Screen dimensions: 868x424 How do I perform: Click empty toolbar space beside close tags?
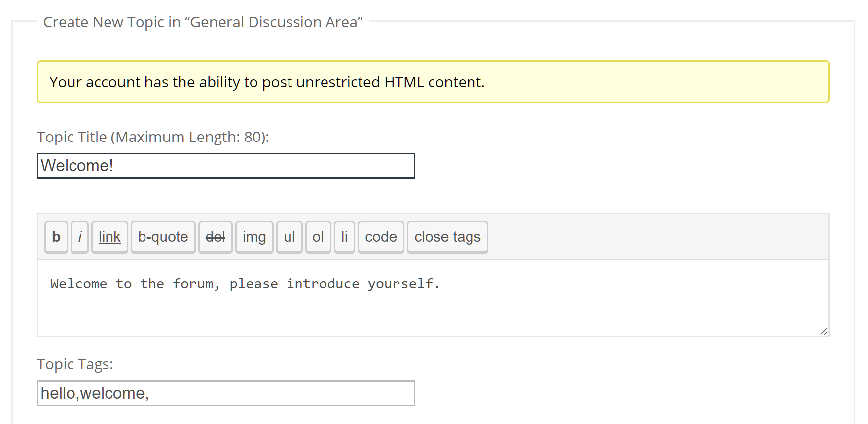click(656, 237)
